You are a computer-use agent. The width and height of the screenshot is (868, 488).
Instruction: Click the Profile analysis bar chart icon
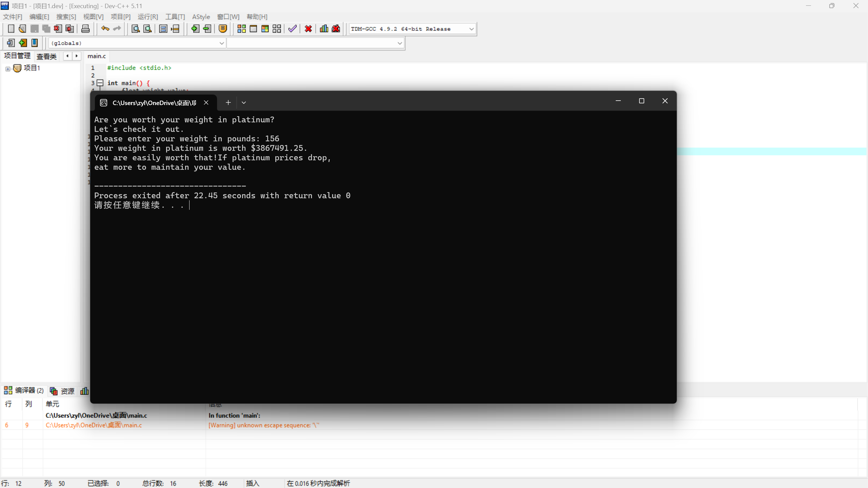[x=324, y=29]
